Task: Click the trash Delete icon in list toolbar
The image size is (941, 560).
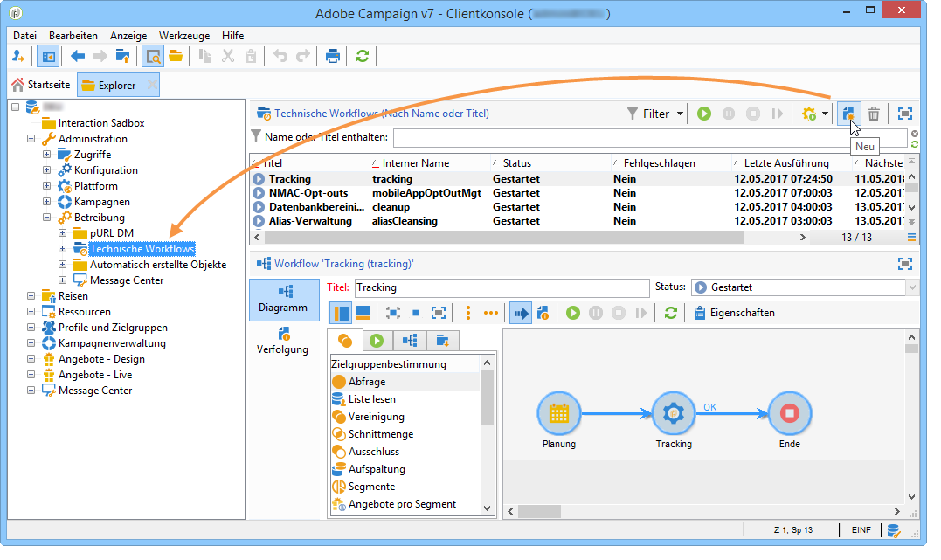Action: [874, 114]
